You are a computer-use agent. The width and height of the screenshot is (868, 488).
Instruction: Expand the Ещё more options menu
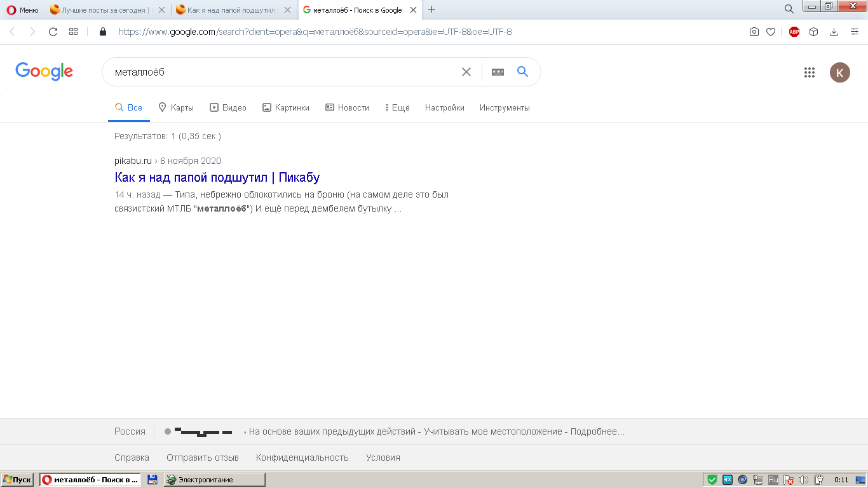pyautogui.click(x=397, y=108)
